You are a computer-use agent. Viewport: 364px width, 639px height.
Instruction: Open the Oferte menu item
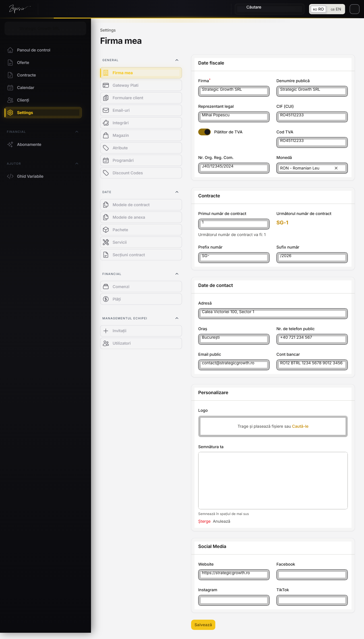(x=43, y=63)
